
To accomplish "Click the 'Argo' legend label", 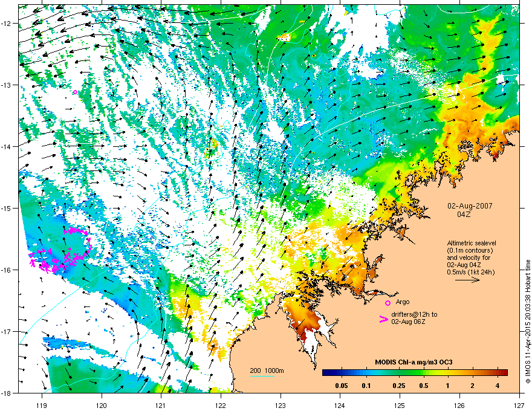I will [403, 302].
